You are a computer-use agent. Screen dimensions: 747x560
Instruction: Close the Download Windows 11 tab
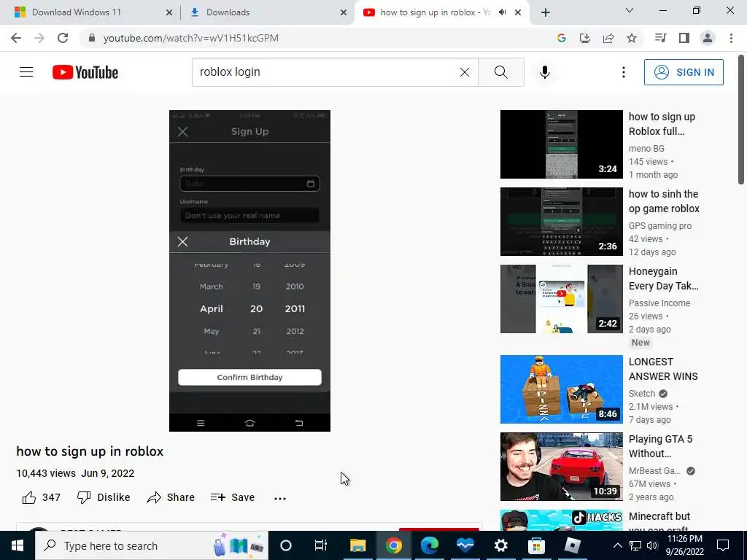point(169,13)
